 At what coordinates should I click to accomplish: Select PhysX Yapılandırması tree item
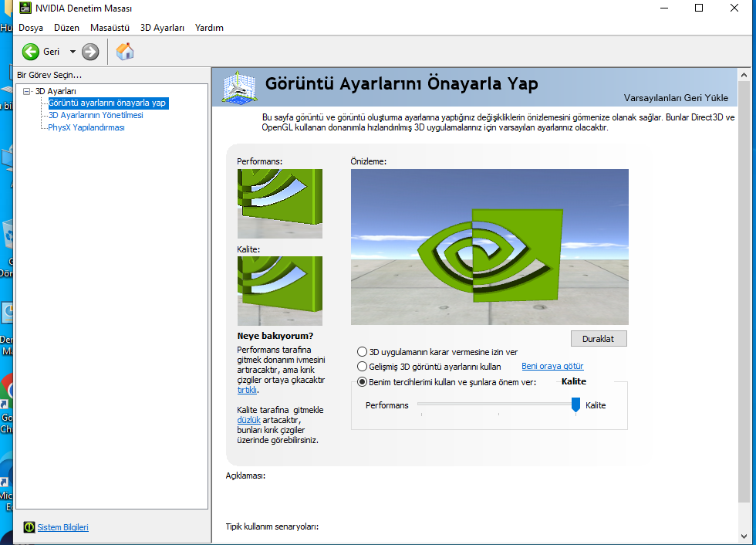point(86,128)
